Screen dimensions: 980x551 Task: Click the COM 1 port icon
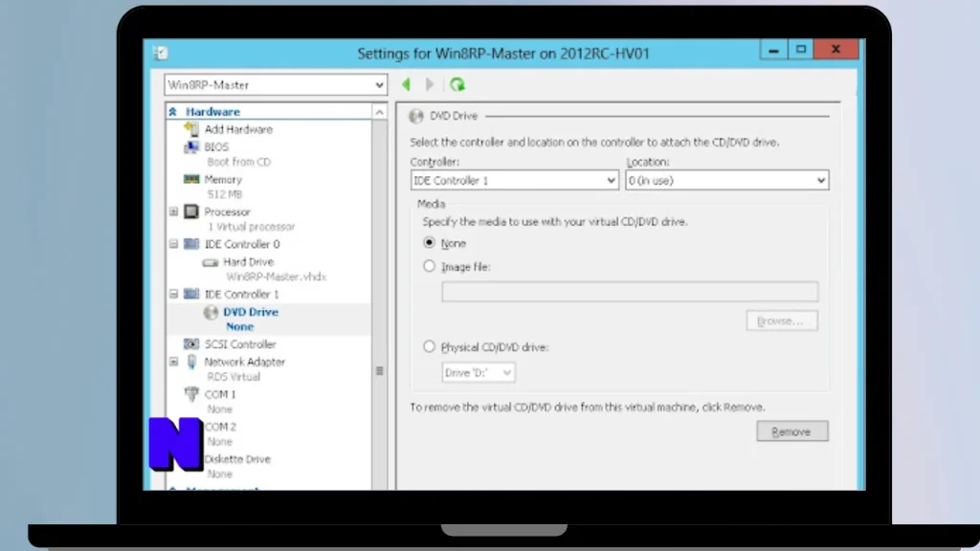point(191,393)
